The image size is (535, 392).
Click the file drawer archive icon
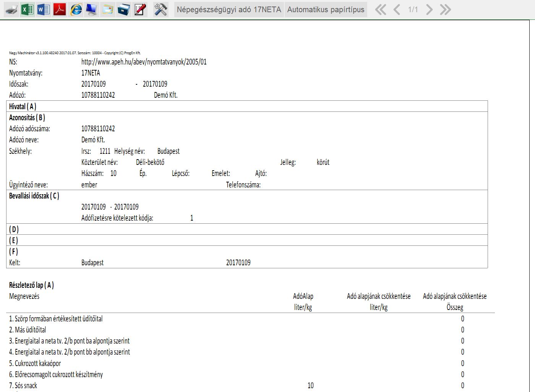(x=123, y=10)
